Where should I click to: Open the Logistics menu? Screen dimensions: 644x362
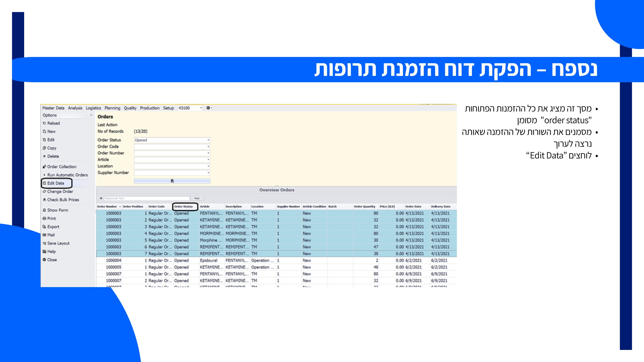93,108
